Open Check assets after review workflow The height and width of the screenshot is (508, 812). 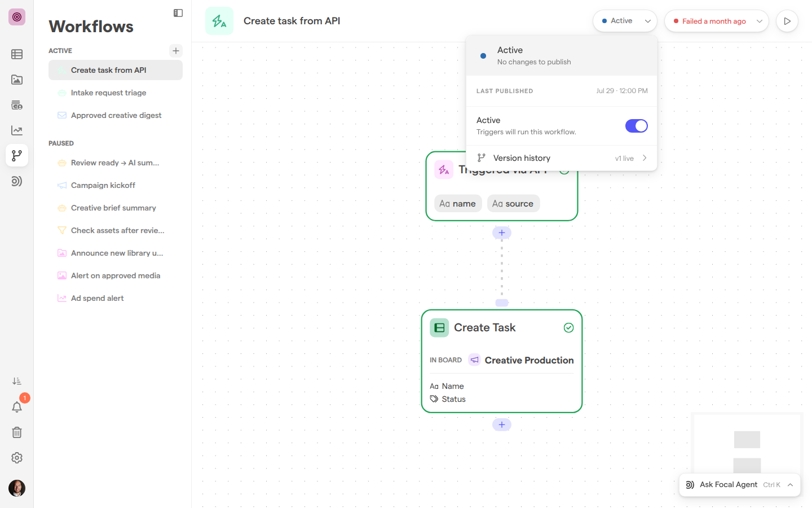pyautogui.click(x=116, y=230)
